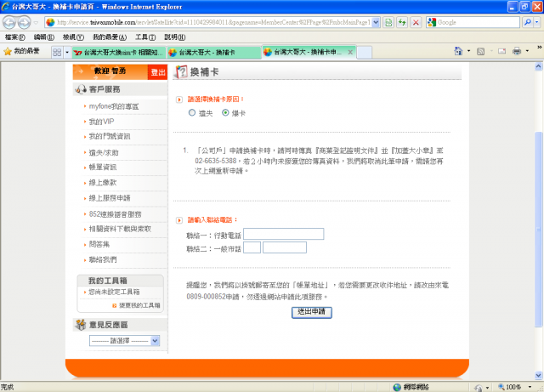Open the 線上服務申請 link
The width and height of the screenshot is (544, 392).
[110, 198]
